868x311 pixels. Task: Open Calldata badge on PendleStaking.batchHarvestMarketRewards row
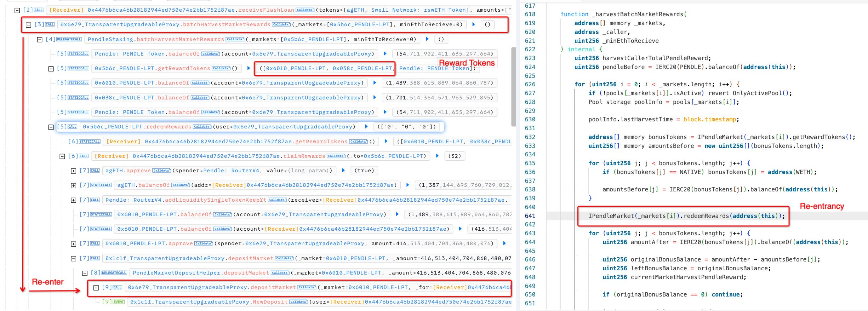pos(235,39)
